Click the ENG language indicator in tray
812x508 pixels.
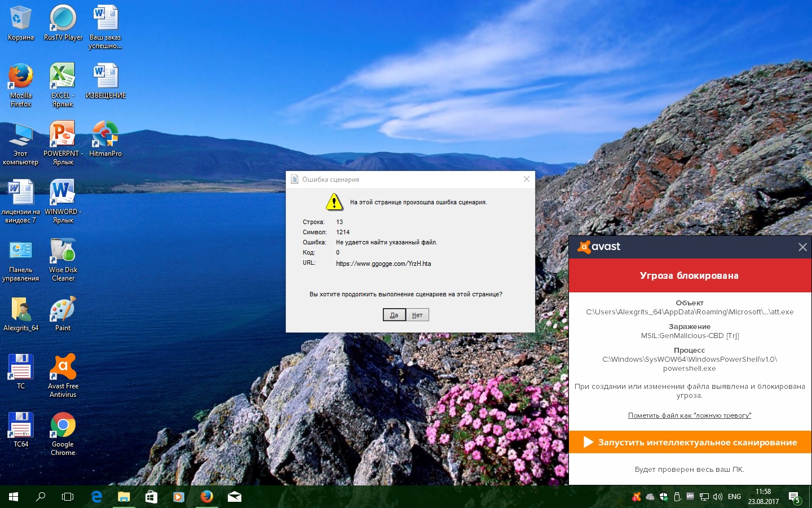tap(734, 497)
